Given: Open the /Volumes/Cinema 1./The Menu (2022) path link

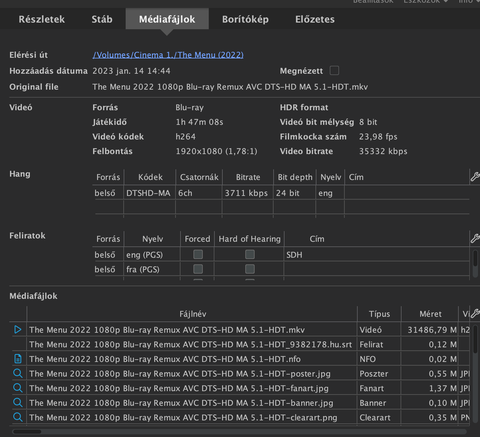Looking at the screenshot, I should coord(168,55).
